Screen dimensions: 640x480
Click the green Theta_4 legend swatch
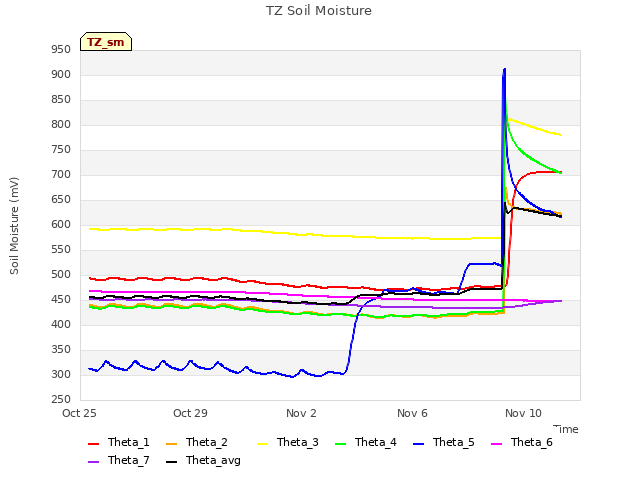tap(340, 444)
